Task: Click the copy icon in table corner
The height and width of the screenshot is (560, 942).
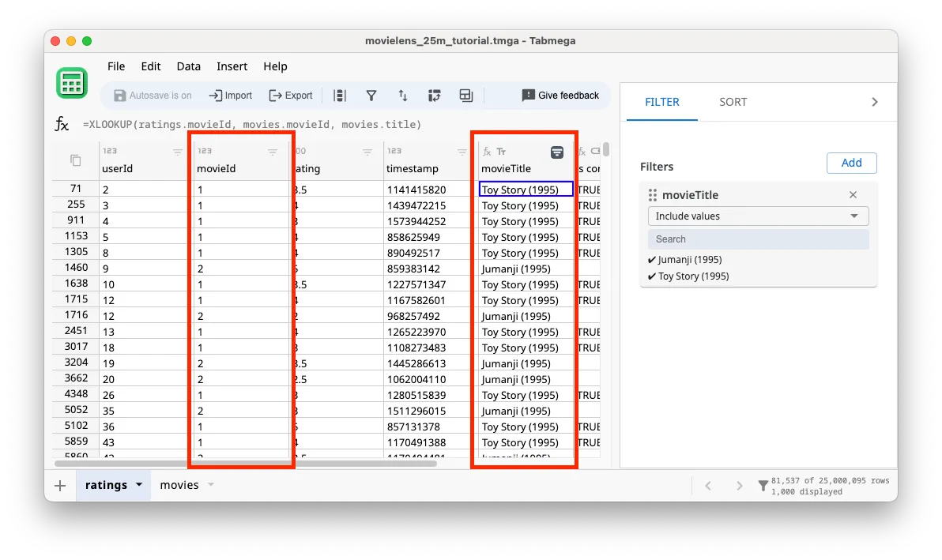Action: (x=76, y=160)
